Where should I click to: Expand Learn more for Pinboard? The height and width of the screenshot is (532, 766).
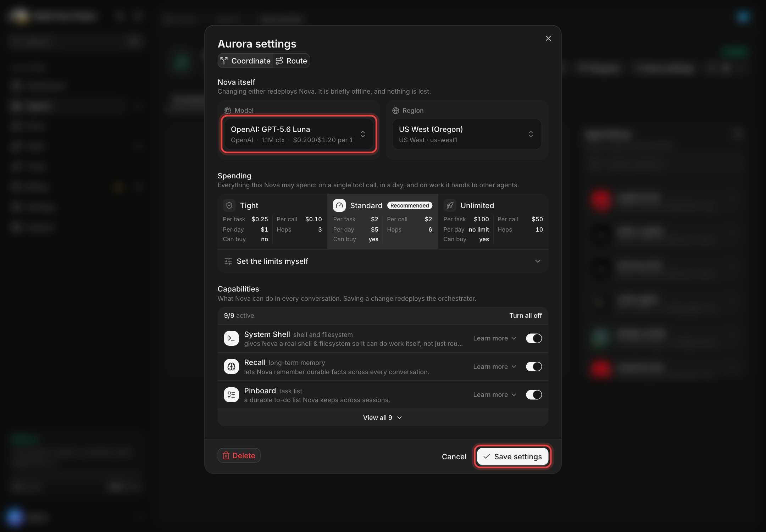pos(495,395)
